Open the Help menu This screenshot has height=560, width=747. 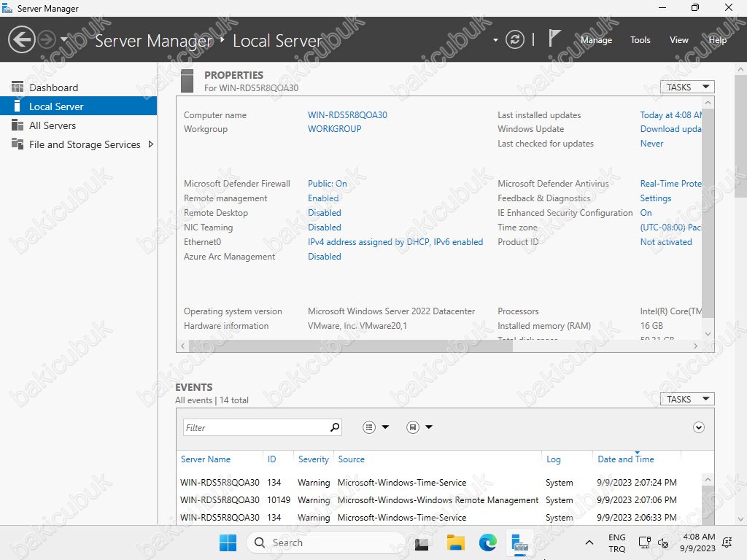[718, 40]
